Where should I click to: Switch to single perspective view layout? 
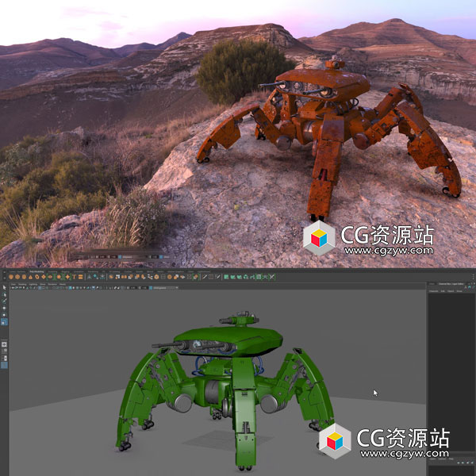[4, 344]
